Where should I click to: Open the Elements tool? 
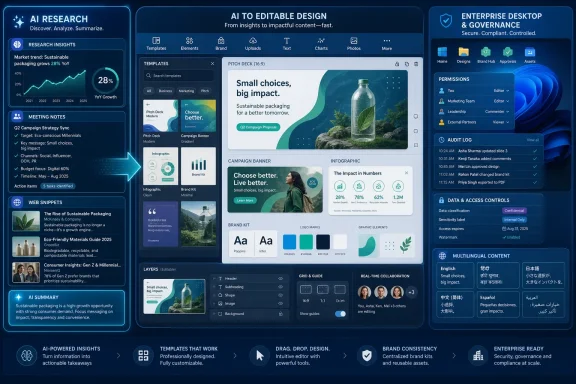pos(189,43)
